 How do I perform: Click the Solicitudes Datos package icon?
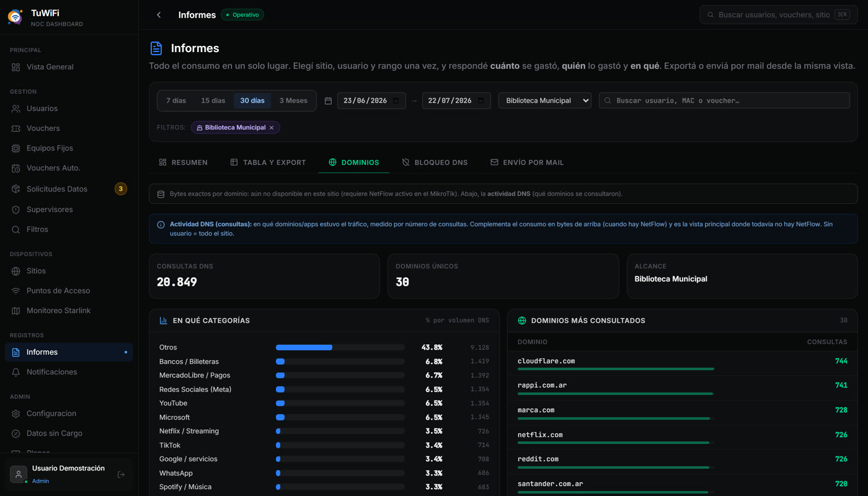(16, 189)
